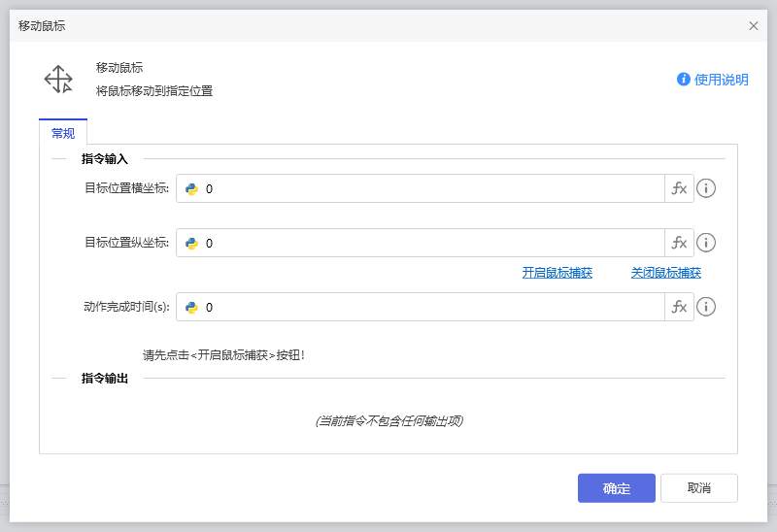The height and width of the screenshot is (532, 777).
Task: Switch to the 常规 tab
Action: coord(63,133)
